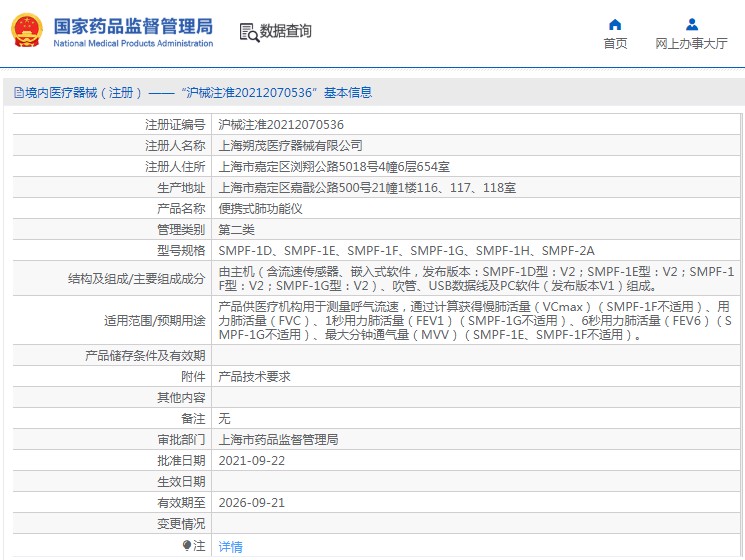Click the 生产地址 row label
The height and width of the screenshot is (560, 745).
pyautogui.click(x=181, y=188)
